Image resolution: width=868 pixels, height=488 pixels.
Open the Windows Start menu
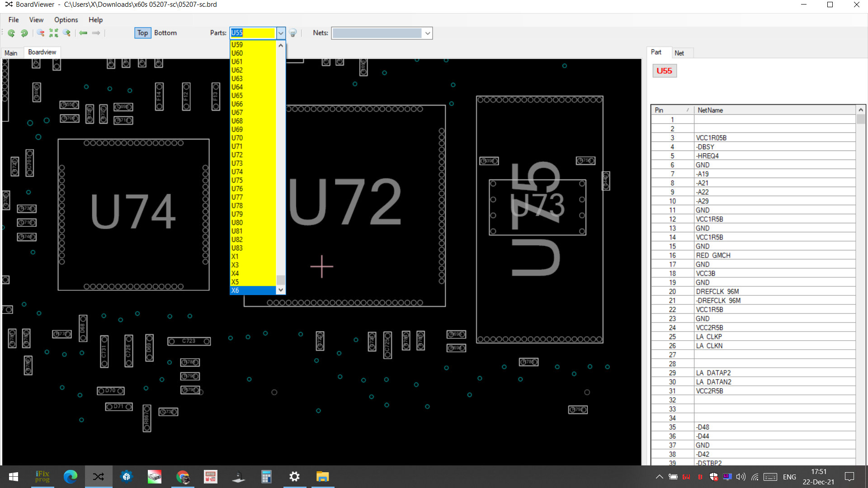14,477
